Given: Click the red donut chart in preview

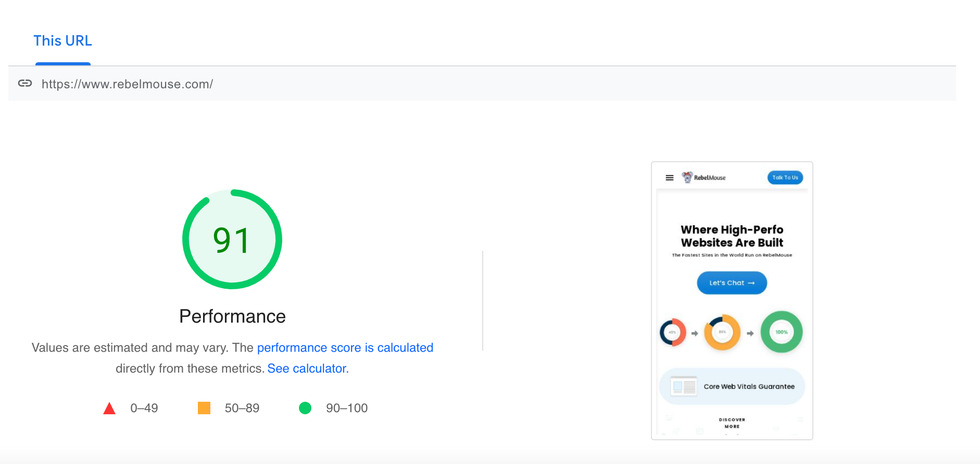Looking at the screenshot, I should [672, 332].
